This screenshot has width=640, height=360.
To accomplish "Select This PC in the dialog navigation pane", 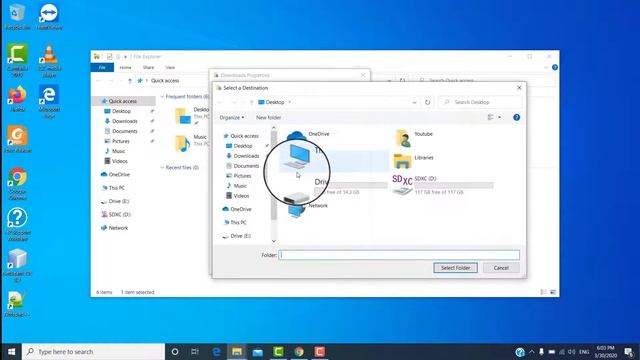I will (236, 222).
